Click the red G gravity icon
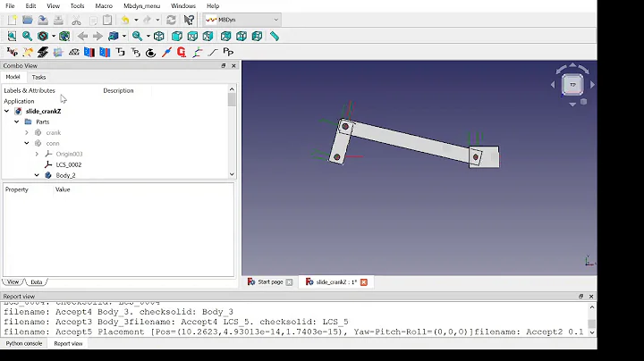Viewport: 644px width, 361px height. [182, 52]
